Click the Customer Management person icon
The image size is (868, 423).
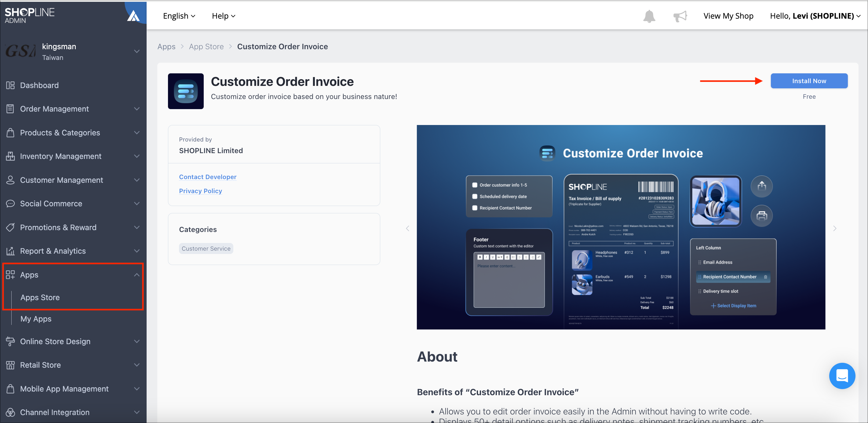(x=10, y=180)
